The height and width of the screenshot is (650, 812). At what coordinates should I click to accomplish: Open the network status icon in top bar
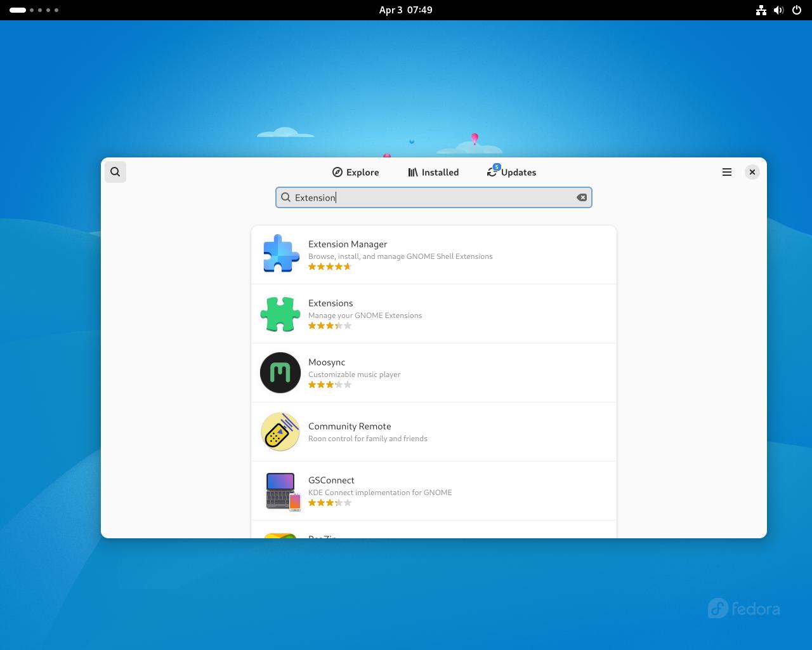[x=761, y=10]
